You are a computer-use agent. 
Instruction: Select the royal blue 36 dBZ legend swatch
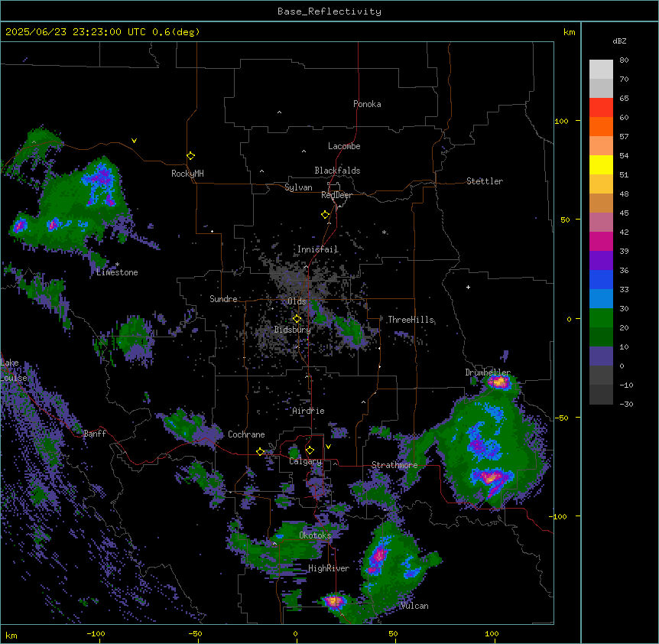coord(601,279)
